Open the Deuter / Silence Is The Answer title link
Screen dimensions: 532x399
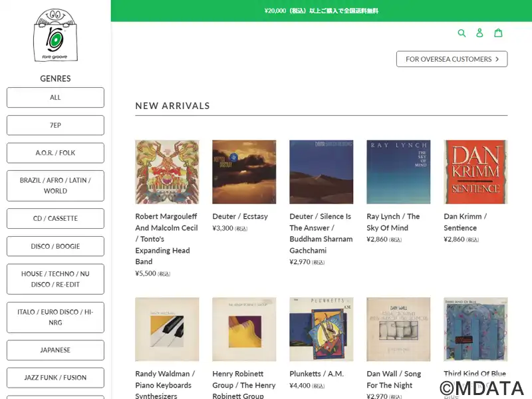(x=321, y=233)
